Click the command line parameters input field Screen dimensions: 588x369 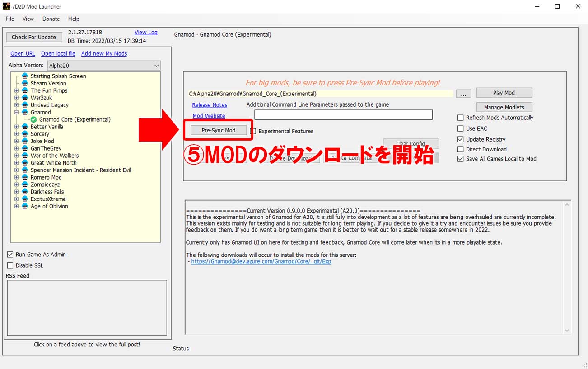(x=343, y=115)
